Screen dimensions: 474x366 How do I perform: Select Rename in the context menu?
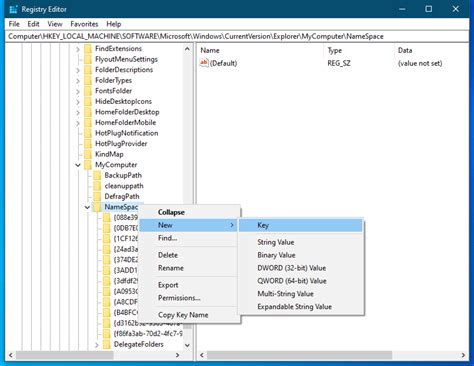coord(189,268)
